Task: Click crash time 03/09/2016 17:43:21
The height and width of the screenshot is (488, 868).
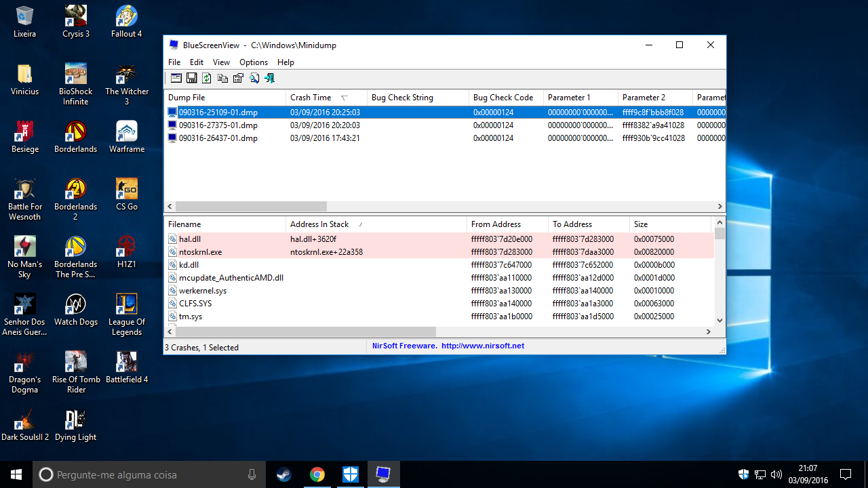Action: [x=325, y=138]
